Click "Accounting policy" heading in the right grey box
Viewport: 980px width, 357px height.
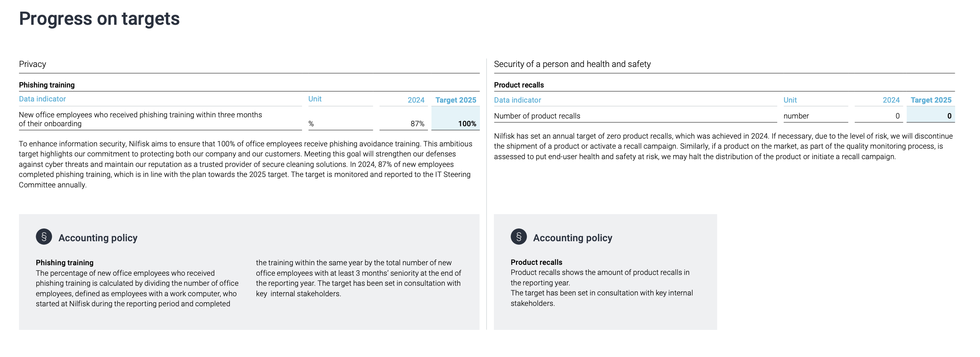(573, 238)
